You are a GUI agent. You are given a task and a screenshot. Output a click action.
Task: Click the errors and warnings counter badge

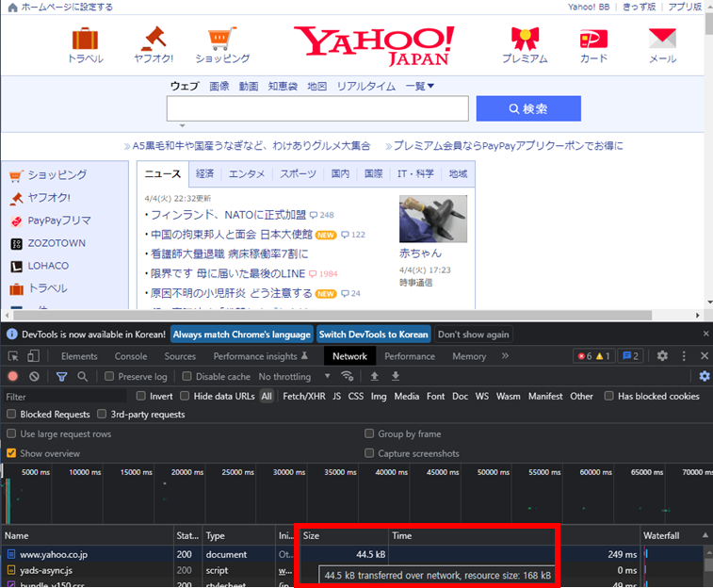pos(593,356)
